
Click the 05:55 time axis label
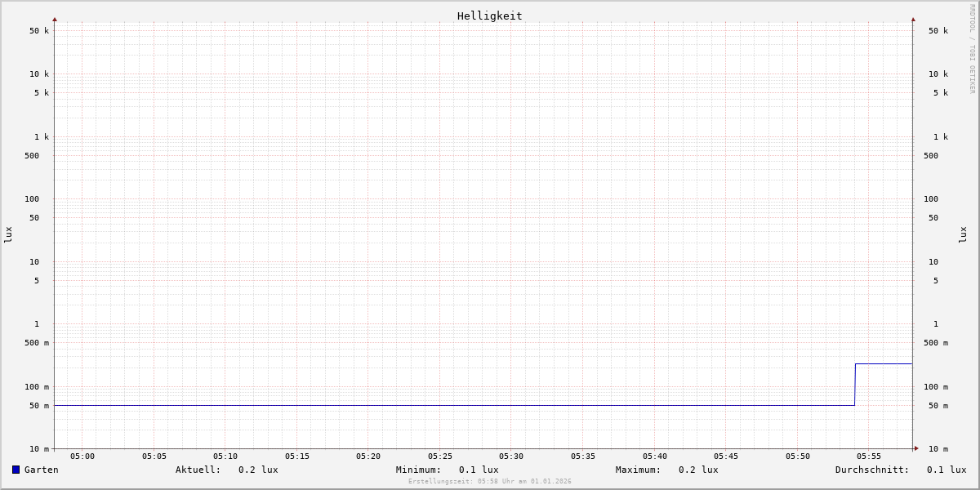(869, 457)
